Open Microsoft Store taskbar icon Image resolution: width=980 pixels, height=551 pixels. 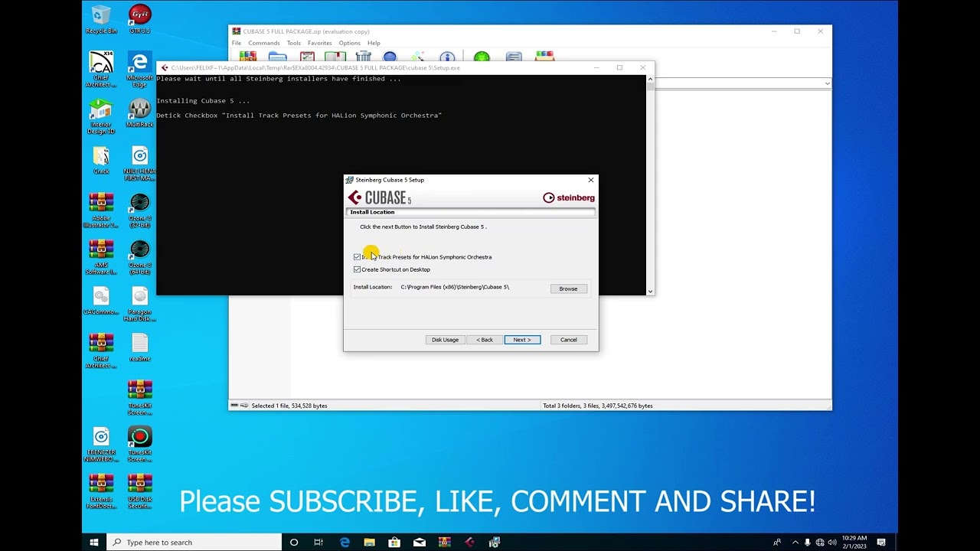[394, 542]
